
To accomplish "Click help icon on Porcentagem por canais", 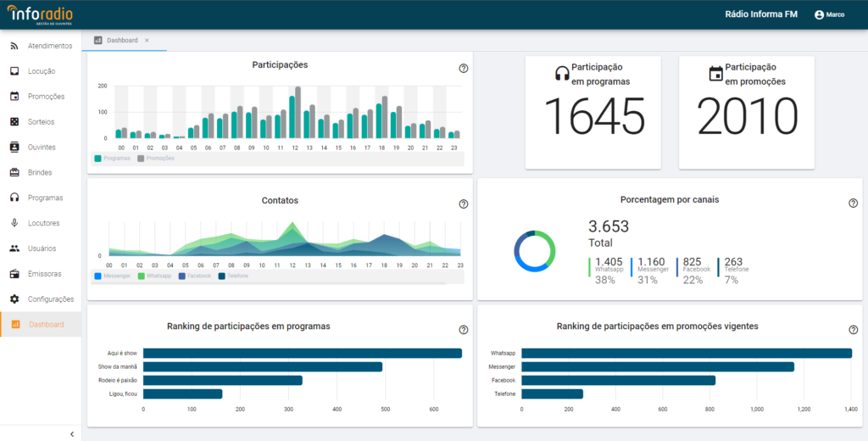I will (853, 204).
